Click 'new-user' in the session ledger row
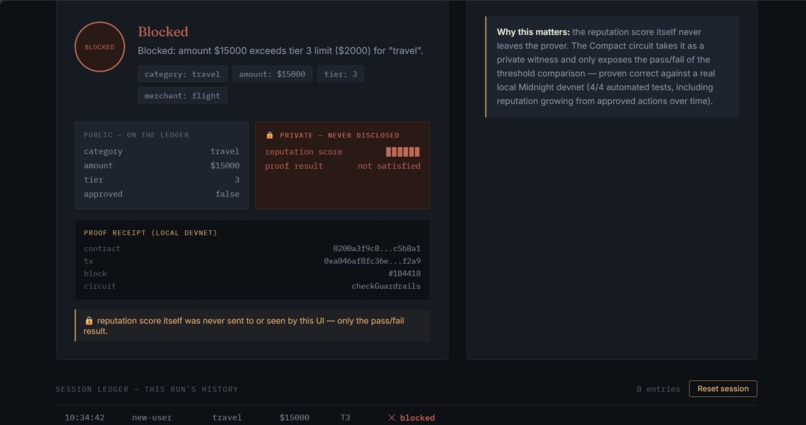806x425 pixels. tap(151, 418)
